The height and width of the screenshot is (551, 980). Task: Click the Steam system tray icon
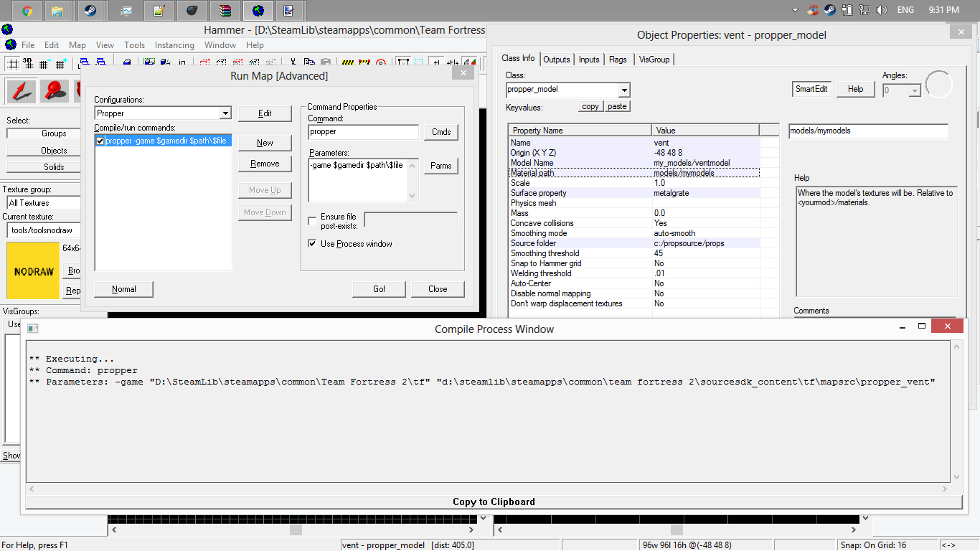[829, 10]
